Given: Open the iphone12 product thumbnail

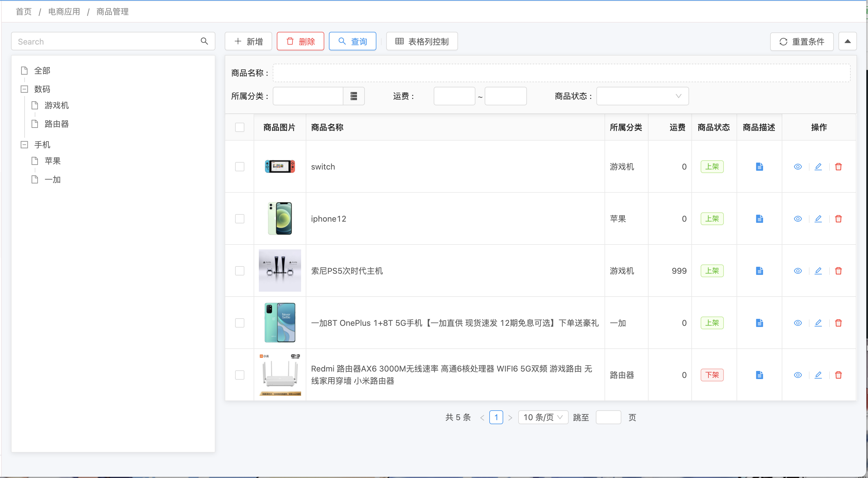Looking at the screenshot, I should tap(280, 219).
